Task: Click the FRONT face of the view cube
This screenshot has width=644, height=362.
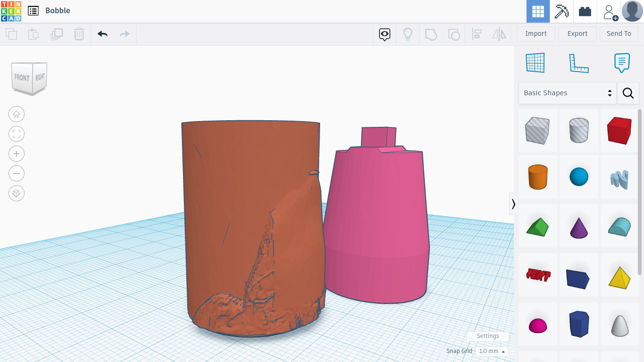Action: coord(22,78)
